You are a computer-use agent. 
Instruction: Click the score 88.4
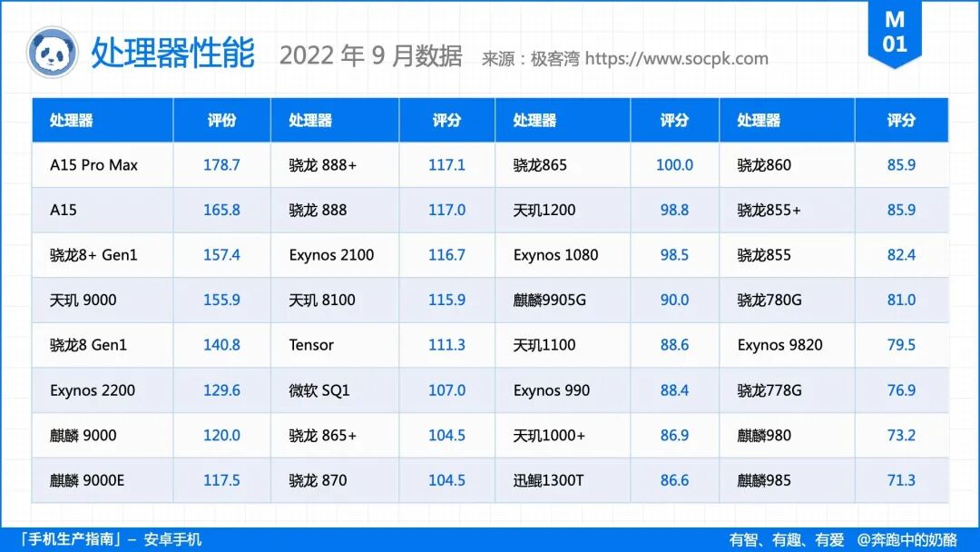[674, 390]
